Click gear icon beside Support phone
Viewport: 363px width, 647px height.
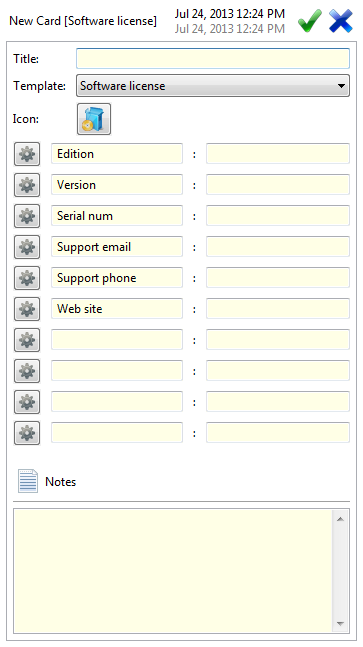pyautogui.click(x=27, y=278)
